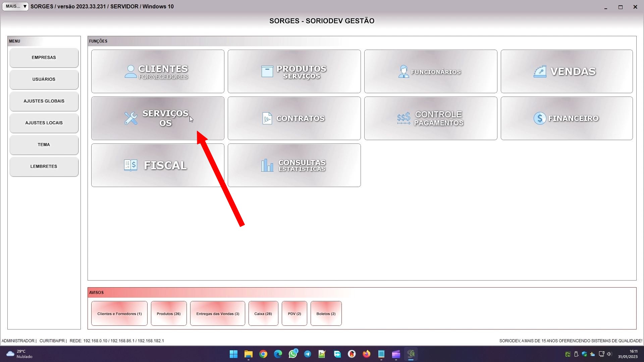Screen dimensions: 644x362
Task: Open File Explorer from the taskbar
Action: [x=249, y=354]
